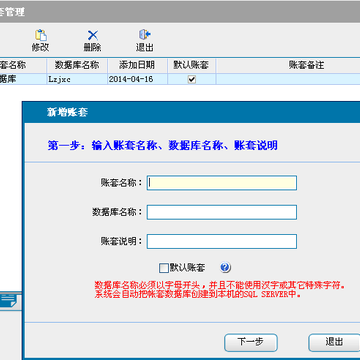Click the 修改 (edit) toolbar icon
This screenshot has height=360, width=360.
41,35
